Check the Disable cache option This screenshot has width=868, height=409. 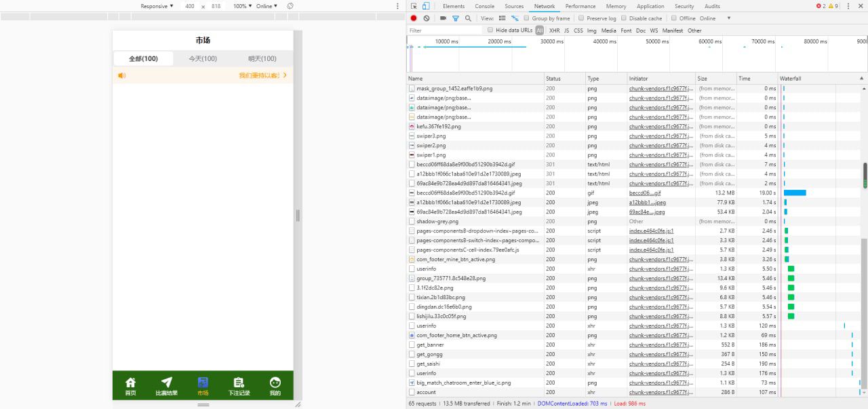coord(624,18)
